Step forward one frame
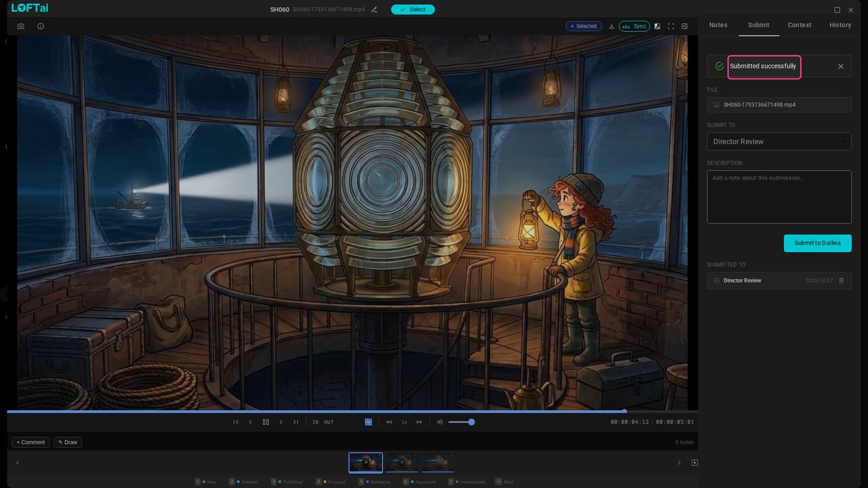 tap(281, 422)
